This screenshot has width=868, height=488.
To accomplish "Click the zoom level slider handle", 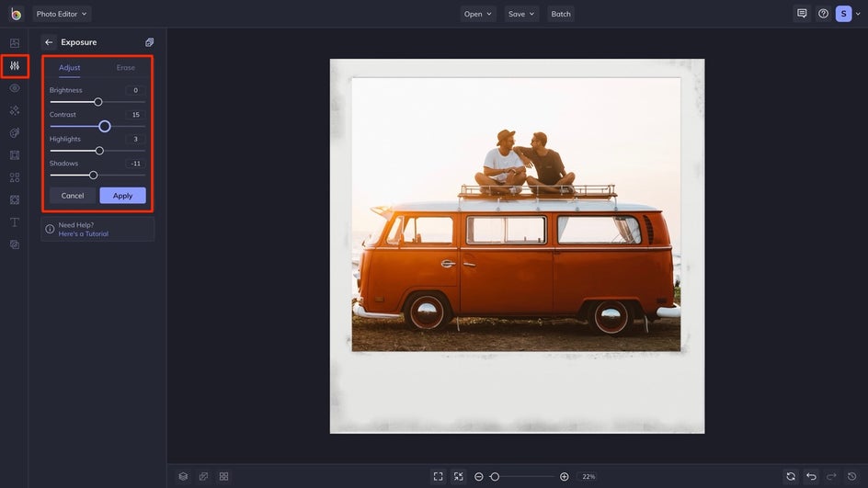I will [495, 476].
